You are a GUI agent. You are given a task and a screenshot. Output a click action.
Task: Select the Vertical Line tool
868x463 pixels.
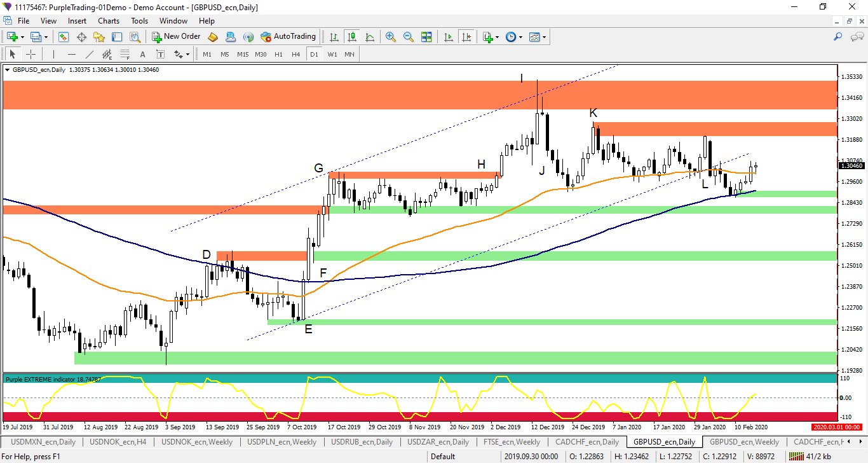pyautogui.click(x=53, y=54)
